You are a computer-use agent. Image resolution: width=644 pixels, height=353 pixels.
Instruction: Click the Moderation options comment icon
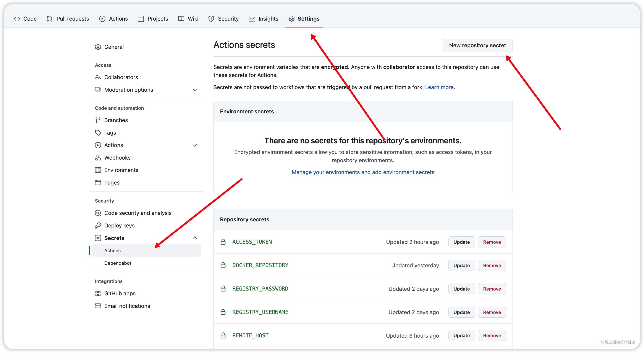point(98,90)
